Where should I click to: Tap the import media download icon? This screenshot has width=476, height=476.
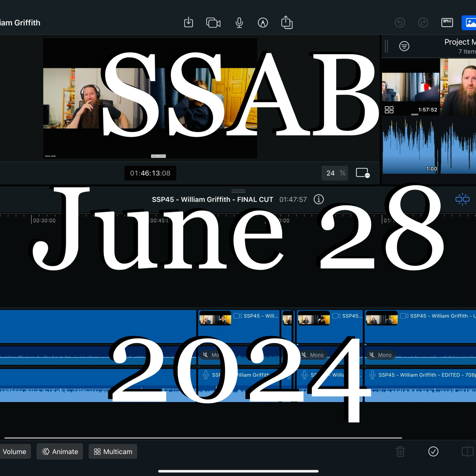point(188,22)
